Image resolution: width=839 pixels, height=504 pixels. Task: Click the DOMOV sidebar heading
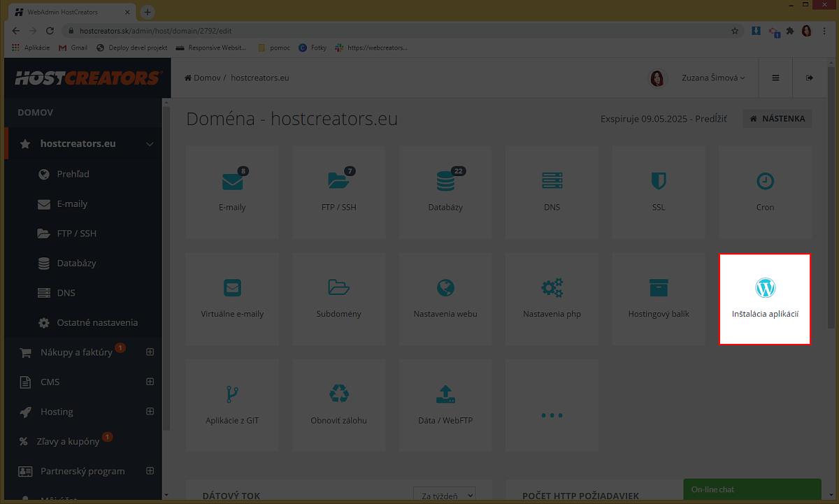tap(35, 113)
